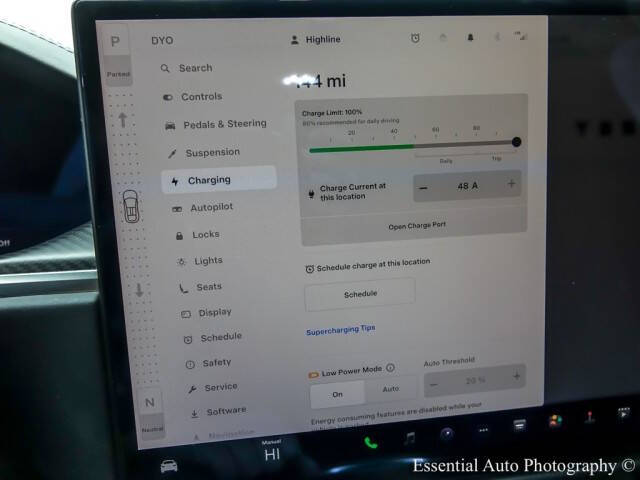Open Safety settings
Viewport: 640px width, 480px height.
[208, 363]
